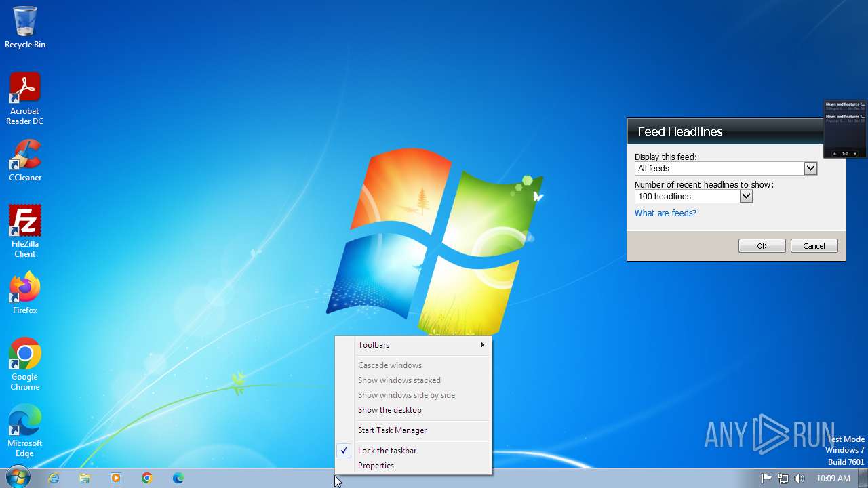Select Start Task Manager
Viewport: 868px width, 488px height.
[x=413, y=430]
